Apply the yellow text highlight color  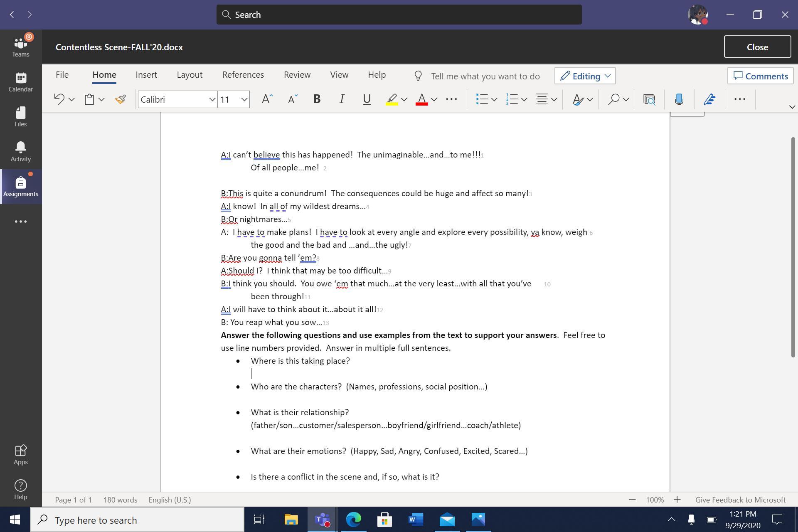pyautogui.click(x=392, y=99)
